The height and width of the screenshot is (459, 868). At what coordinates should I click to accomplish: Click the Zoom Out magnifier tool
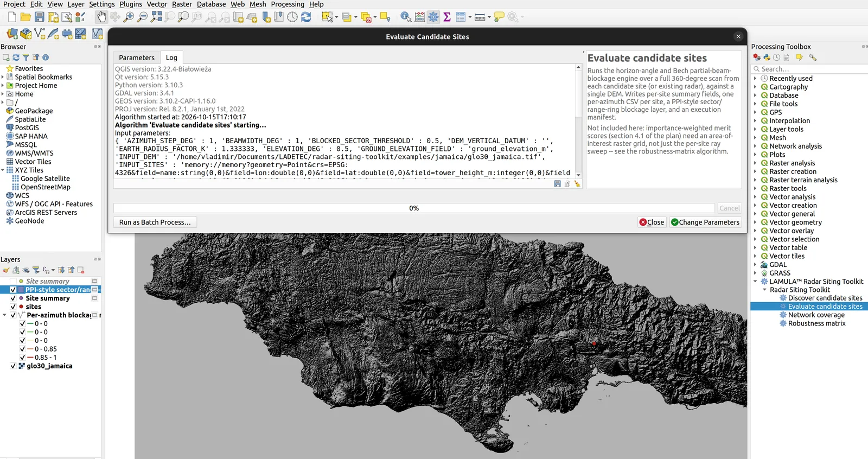142,17
